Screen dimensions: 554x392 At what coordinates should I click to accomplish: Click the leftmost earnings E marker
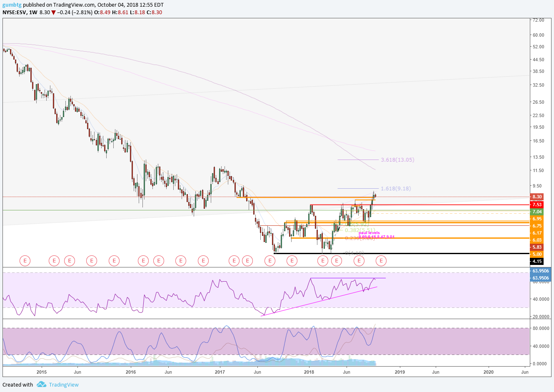[25, 261]
